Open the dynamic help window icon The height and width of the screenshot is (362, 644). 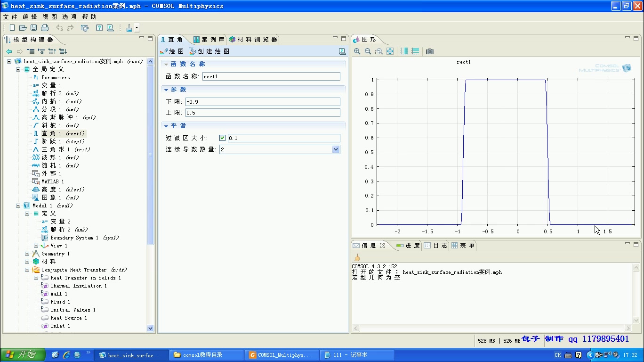[x=110, y=28]
